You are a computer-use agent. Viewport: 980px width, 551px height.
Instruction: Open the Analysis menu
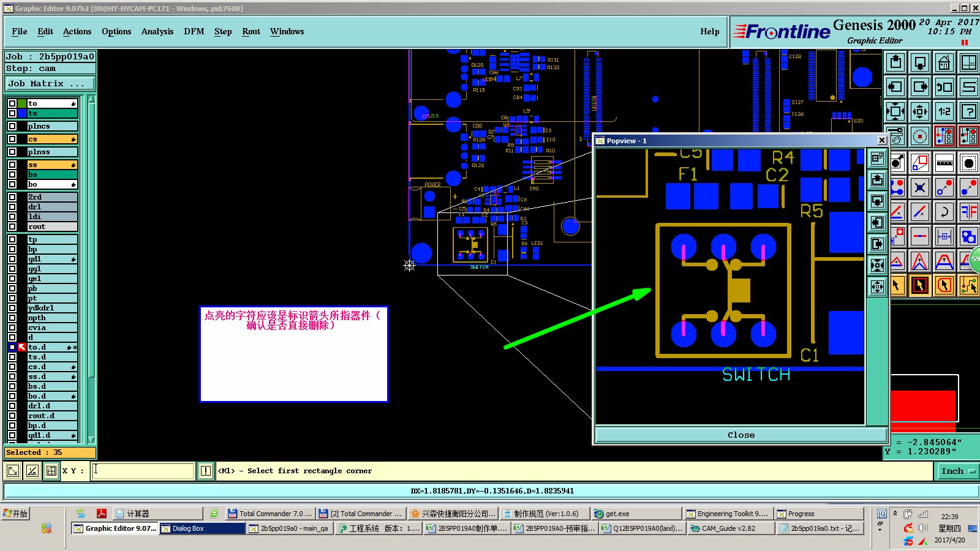[157, 31]
